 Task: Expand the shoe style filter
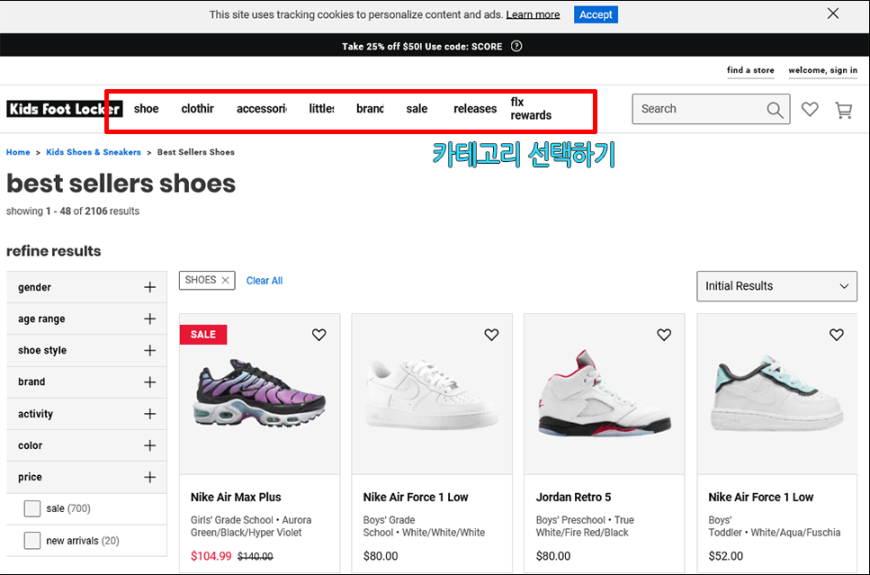87,350
